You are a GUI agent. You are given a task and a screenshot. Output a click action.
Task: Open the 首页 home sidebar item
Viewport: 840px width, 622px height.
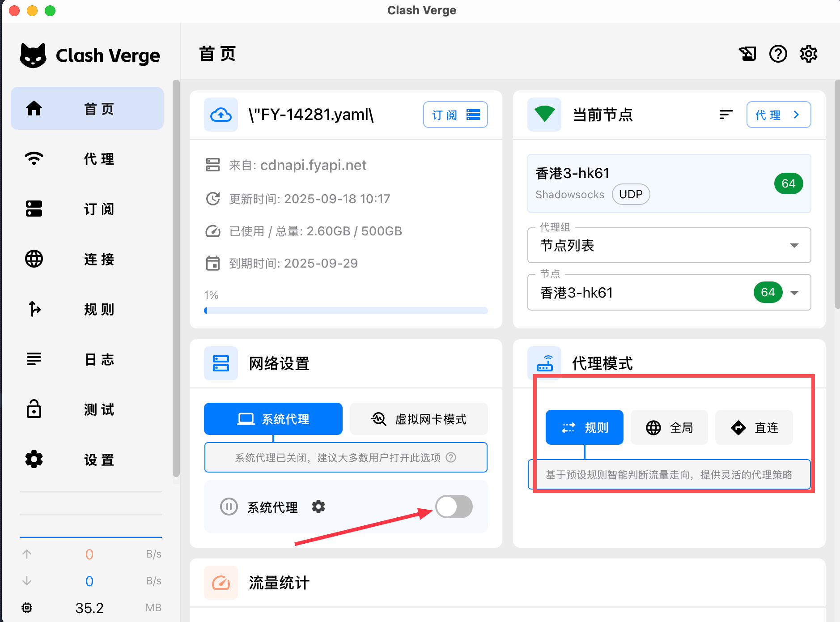[x=87, y=108]
